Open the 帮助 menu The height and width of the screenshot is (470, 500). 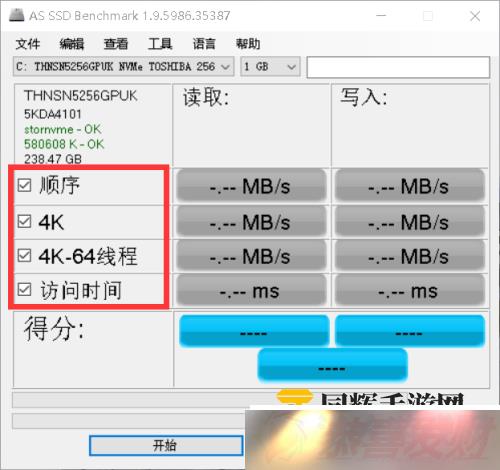point(248,44)
